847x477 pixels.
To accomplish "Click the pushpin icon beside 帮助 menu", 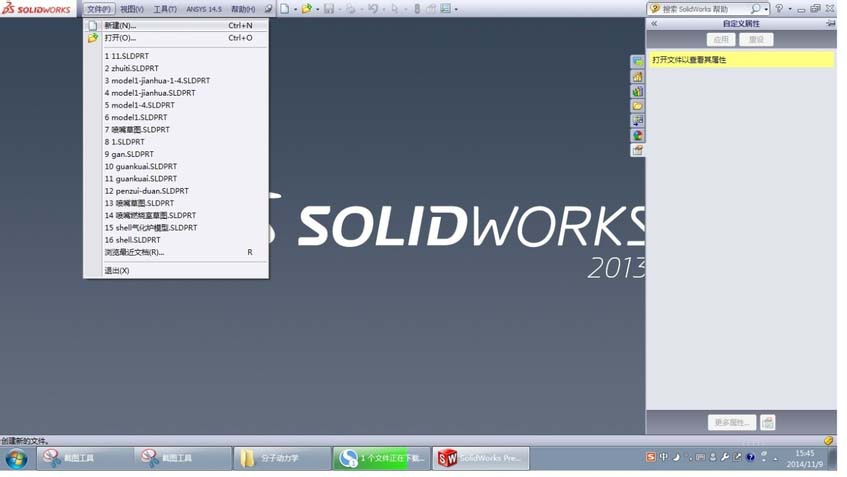I will [x=268, y=9].
